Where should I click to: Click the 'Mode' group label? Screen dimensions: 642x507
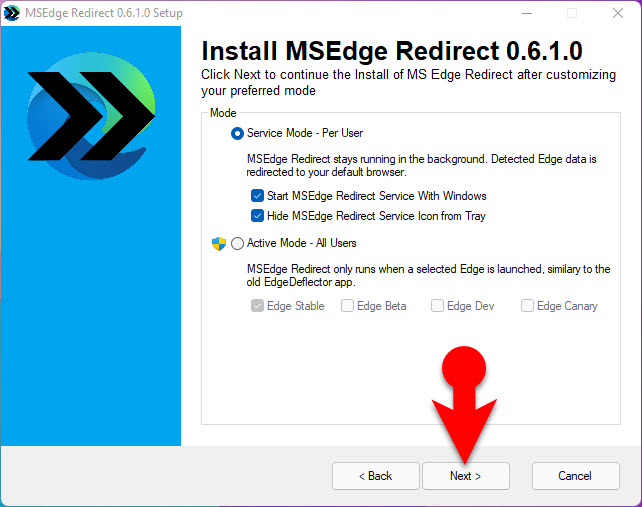tap(223, 113)
